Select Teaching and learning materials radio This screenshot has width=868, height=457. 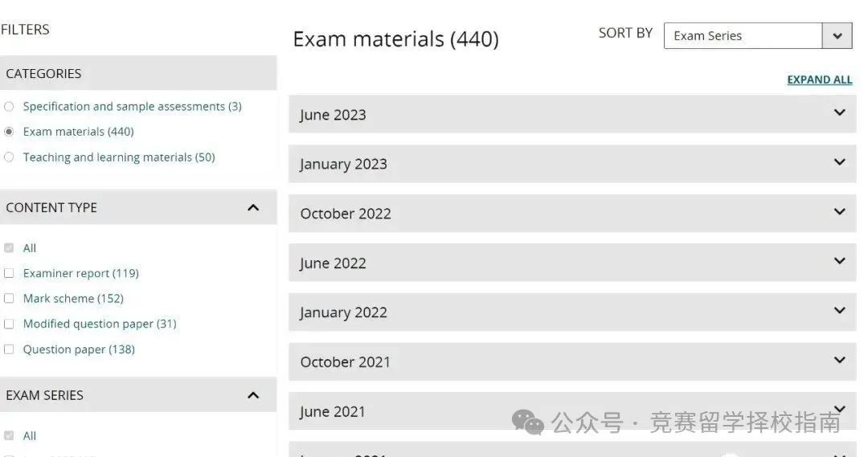click(x=9, y=157)
